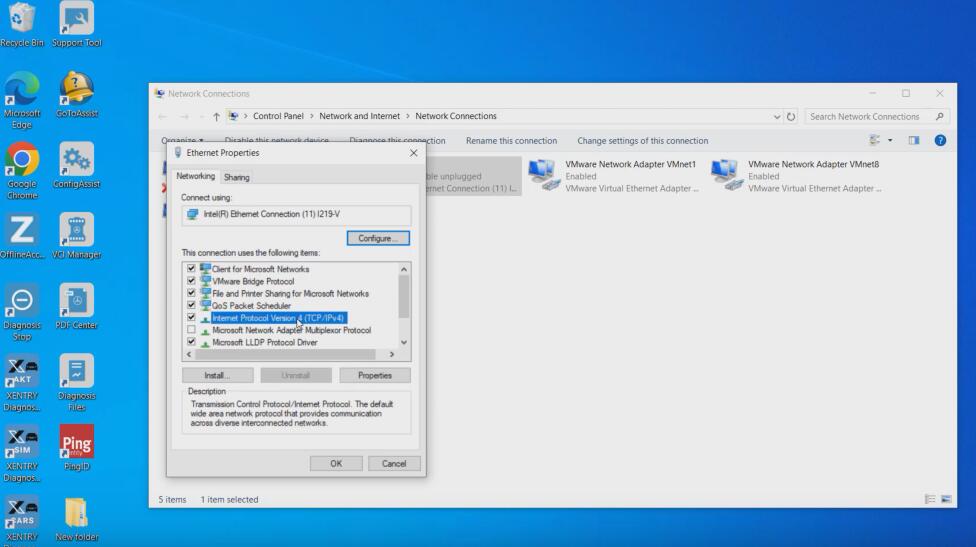976x547 pixels.
Task: Toggle Internet Protocol Version 4 checkbox
Action: 191,317
